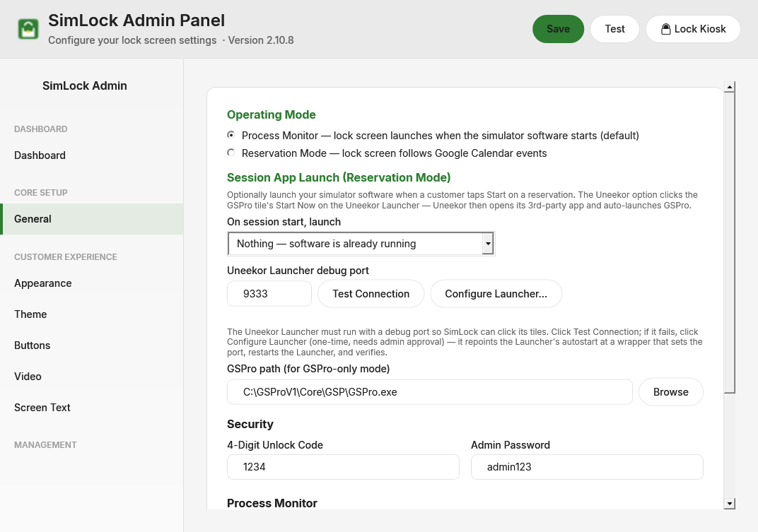Click the SimLock Admin sidebar title
The width and height of the screenshot is (758, 532).
point(85,85)
